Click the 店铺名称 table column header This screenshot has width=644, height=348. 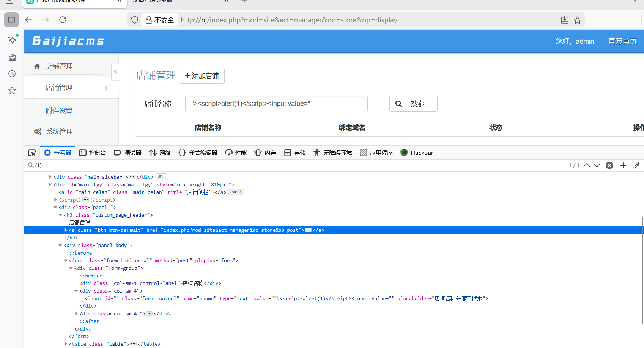(x=208, y=128)
